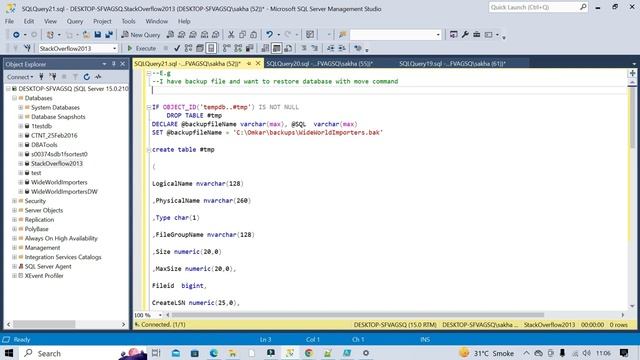Click the Save icon in toolbar
This screenshot has width=640, height=360.
tap(98, 35)
